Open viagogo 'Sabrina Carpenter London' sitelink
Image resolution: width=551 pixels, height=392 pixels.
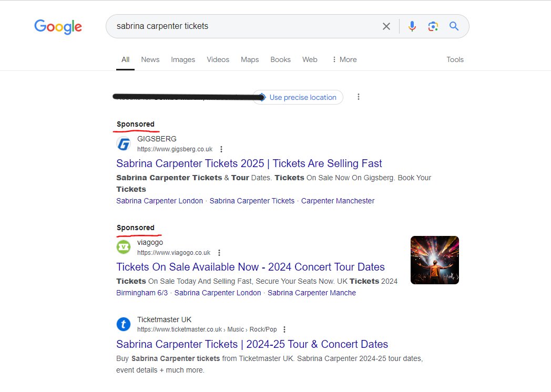pos(218,293)
